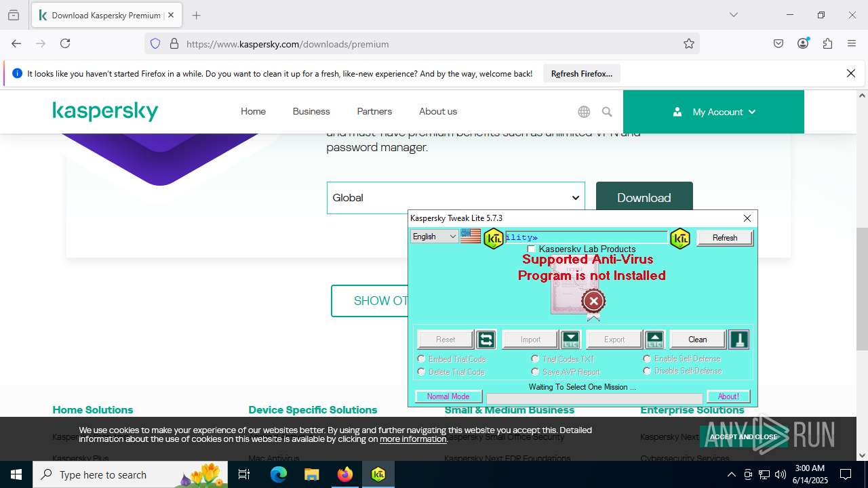Go back in Firefox
This screenshot has width=868, height=488.
tap(16, 44)
